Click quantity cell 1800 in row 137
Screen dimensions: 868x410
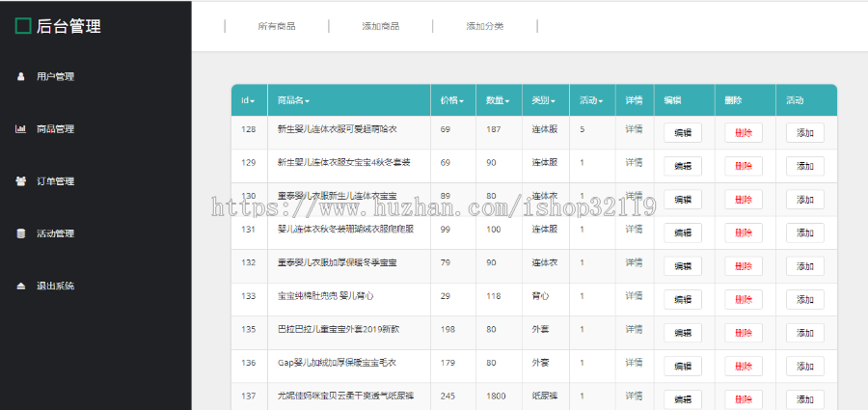coord(496,396)
